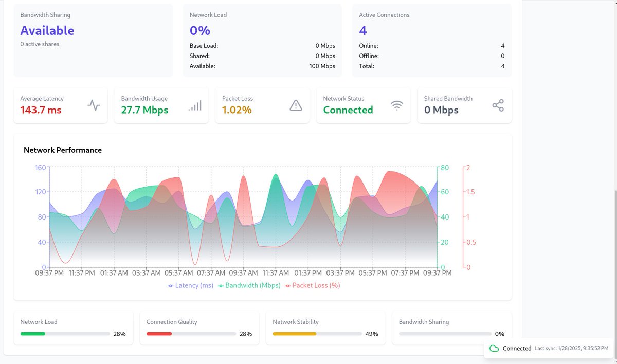Click the shared bandwidth share icon
617x364 pixels.
498,105
